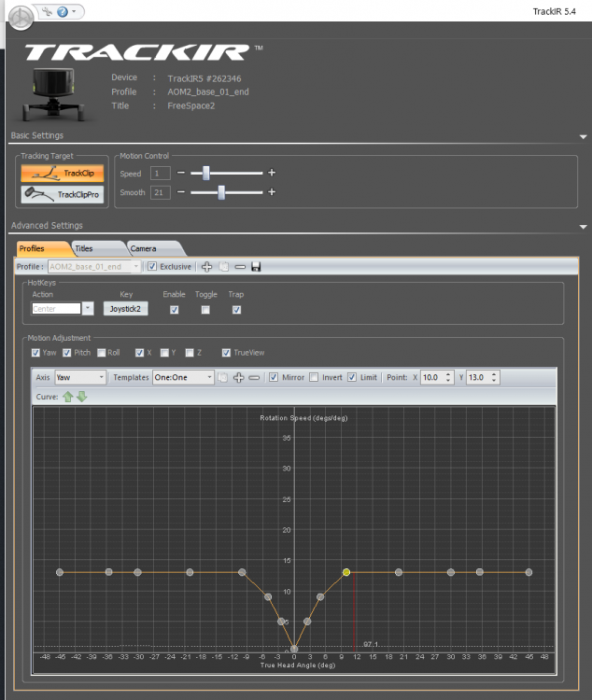
Task: Toggle the TrueView checkbox
Action: (227, 353)
